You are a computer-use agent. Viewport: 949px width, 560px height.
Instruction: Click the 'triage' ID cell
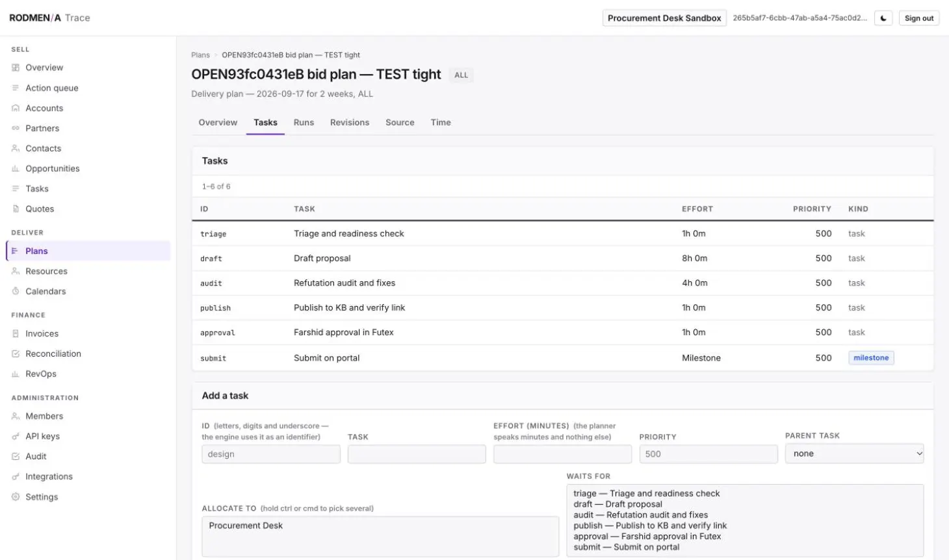(213, 234)
